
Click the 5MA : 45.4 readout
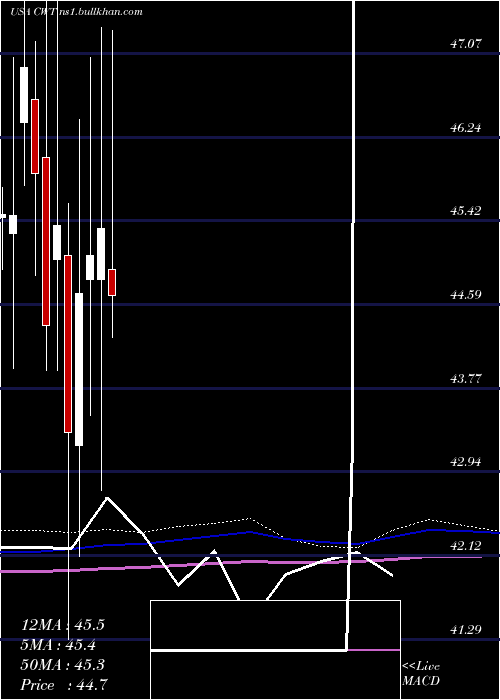coord(60,645)
